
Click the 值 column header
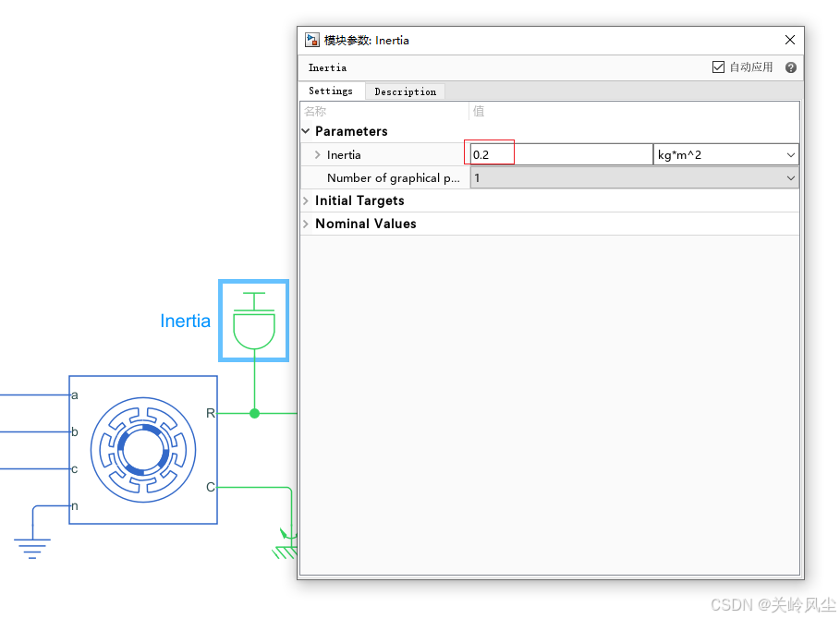(479, 112)
